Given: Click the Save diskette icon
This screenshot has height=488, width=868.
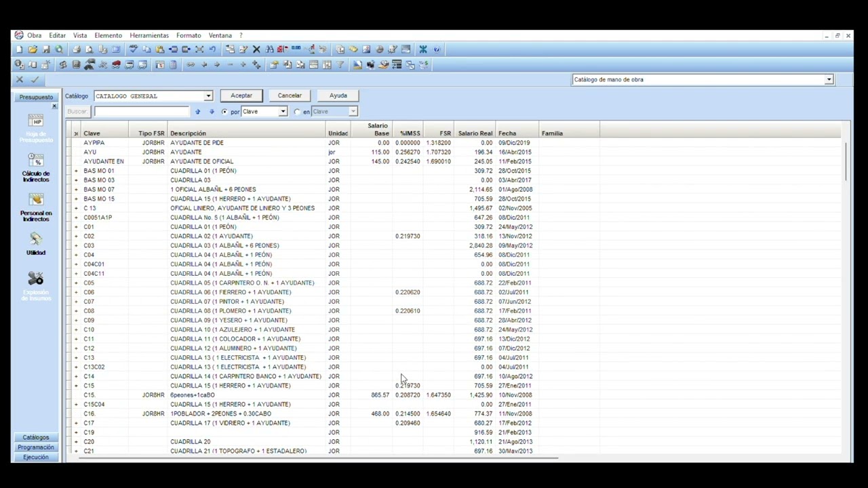Looking at the screenshot, I should point(46,49).
